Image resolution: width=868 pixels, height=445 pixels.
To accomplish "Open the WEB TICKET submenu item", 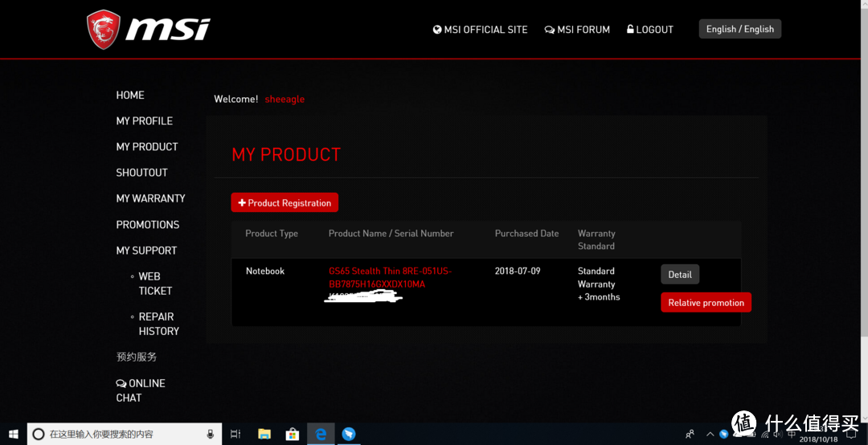I will (x=155, y=284).
